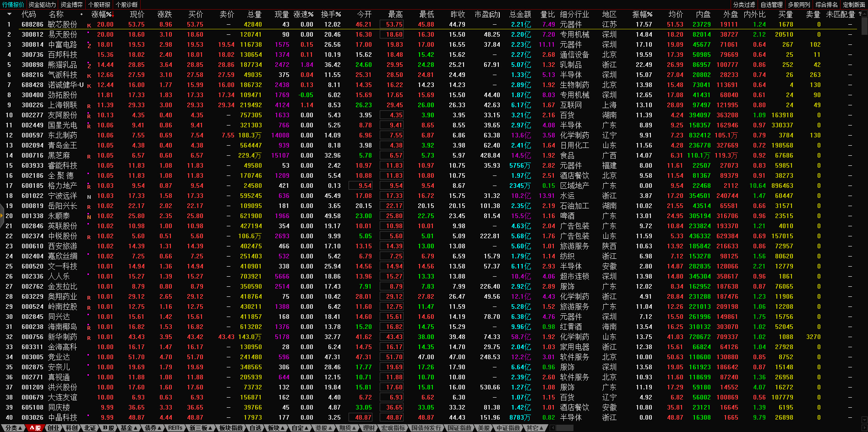Screen dimensions: 868x432
Task: Select the 科创 market tab
Action: pyautogui.click(x=71, y=428)
